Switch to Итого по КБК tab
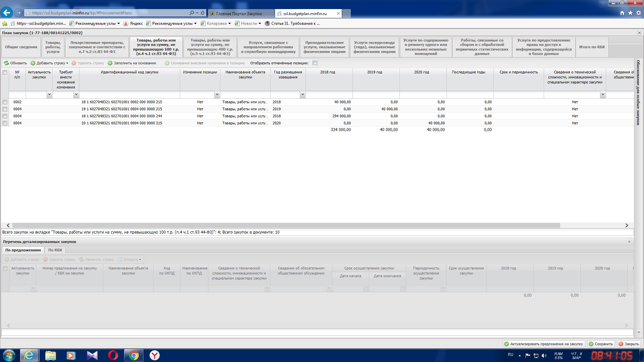Viewport: 644px width, 362px height. click(x=592, y=47)
